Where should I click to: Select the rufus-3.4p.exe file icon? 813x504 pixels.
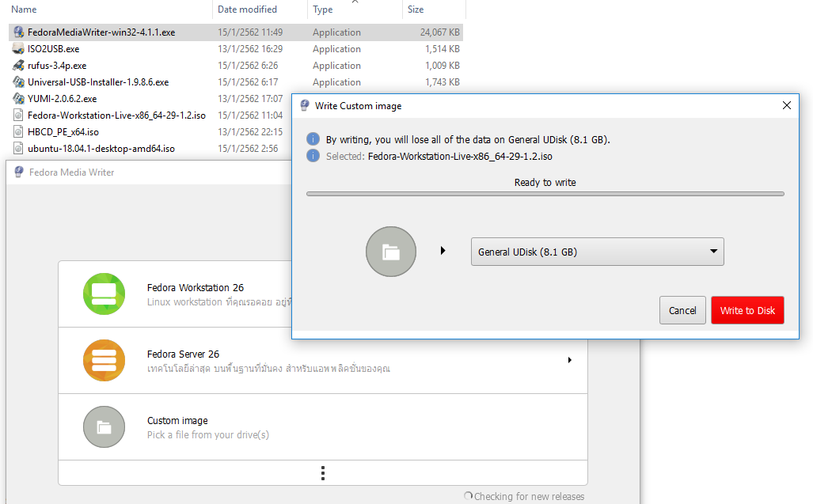pyautogui.click(x=19, y=66)
